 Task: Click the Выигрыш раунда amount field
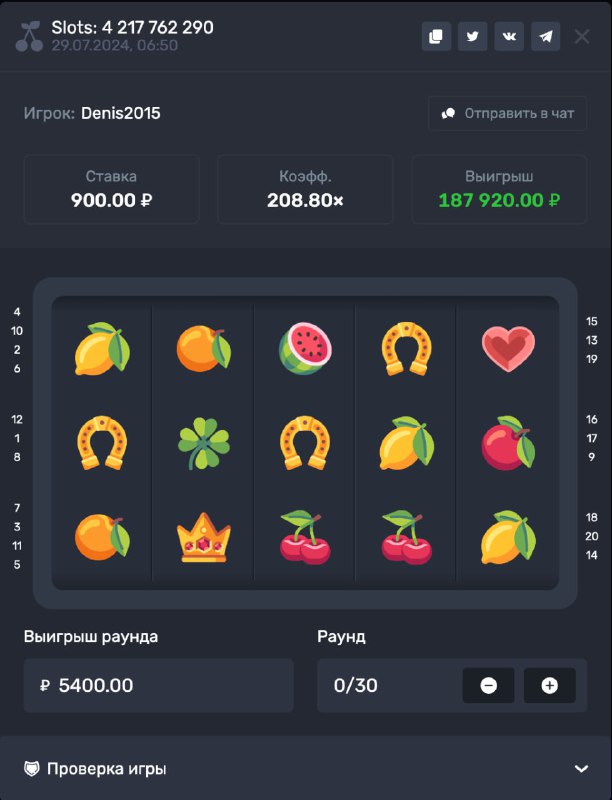pyautogui.click(x=159, y=685)
